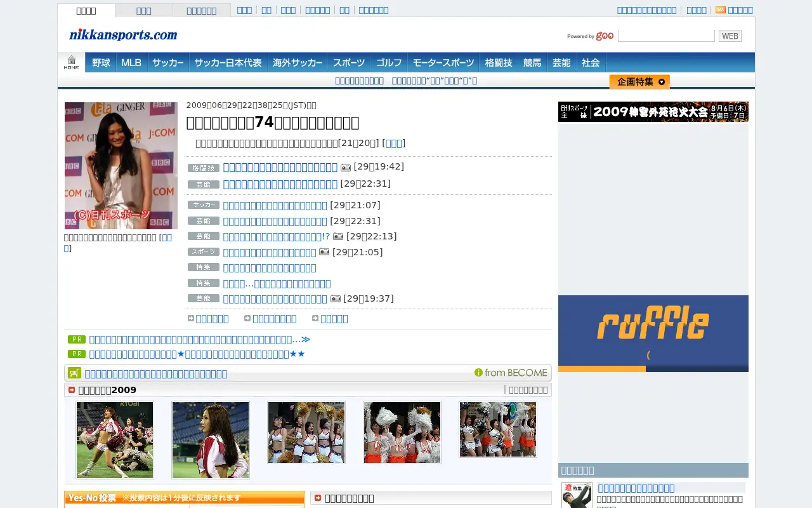
Task: Open the MLB navigation item
Action: 132,62
